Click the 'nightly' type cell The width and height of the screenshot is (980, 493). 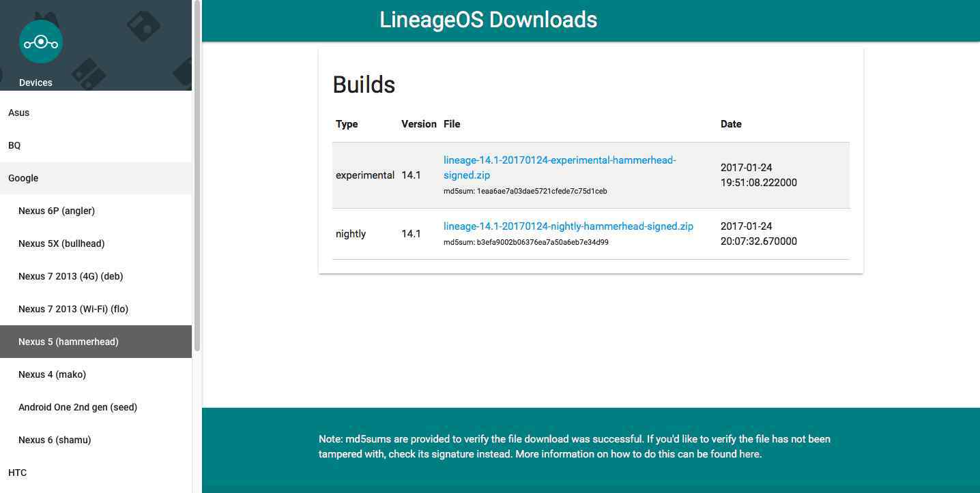click(x=351, y=234)
